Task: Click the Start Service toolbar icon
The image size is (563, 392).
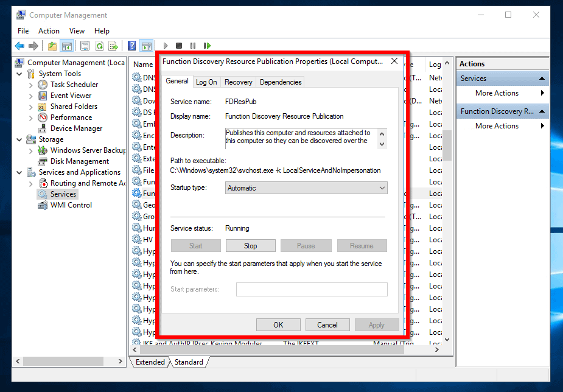Action: coord(166,46)
